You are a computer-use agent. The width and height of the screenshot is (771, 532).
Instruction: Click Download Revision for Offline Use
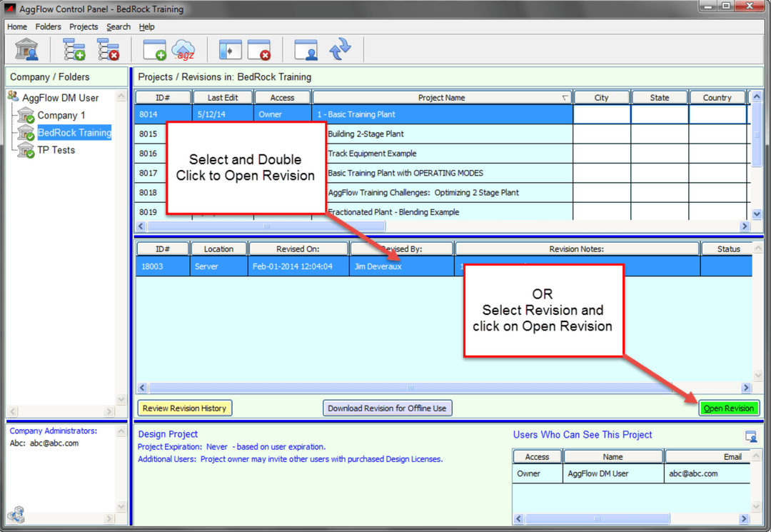point(387,408)
